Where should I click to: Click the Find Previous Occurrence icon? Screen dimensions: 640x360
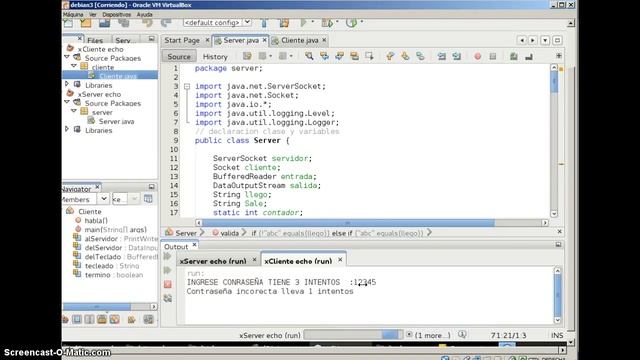coord(324,56)
